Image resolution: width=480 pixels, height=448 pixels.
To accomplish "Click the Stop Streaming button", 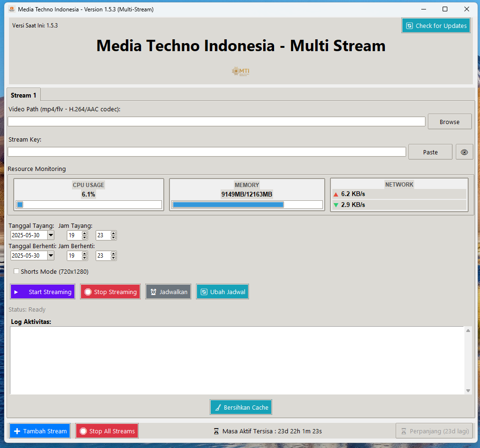I will point(110,292).
